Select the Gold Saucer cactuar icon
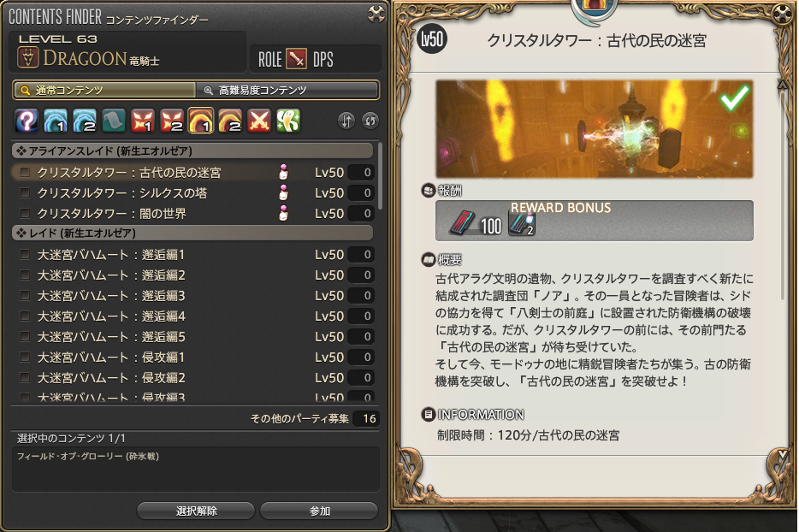This screenshot has width=799, height=532. [288, 121]
